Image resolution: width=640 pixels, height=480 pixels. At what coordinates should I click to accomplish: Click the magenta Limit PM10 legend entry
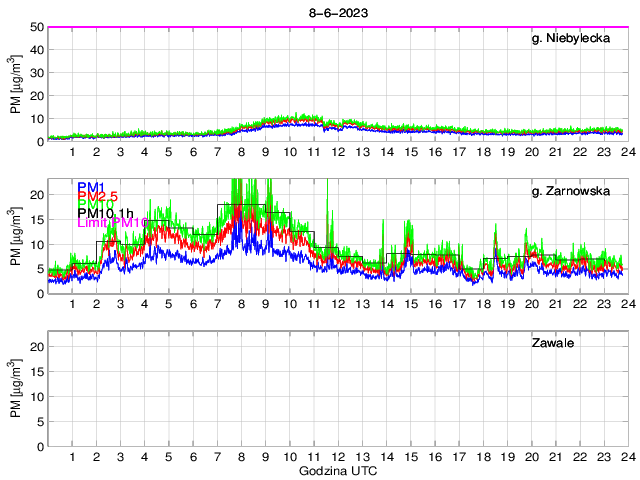(113, 222)
